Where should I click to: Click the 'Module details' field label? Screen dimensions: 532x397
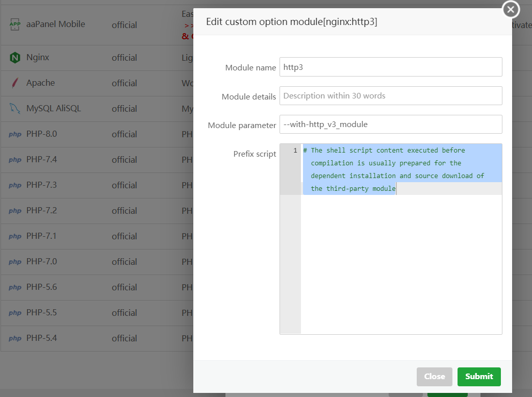(249, 97)
